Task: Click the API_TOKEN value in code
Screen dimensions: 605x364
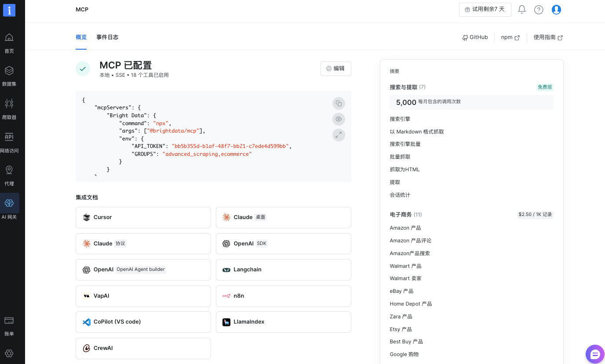Action: click(230, 146)
